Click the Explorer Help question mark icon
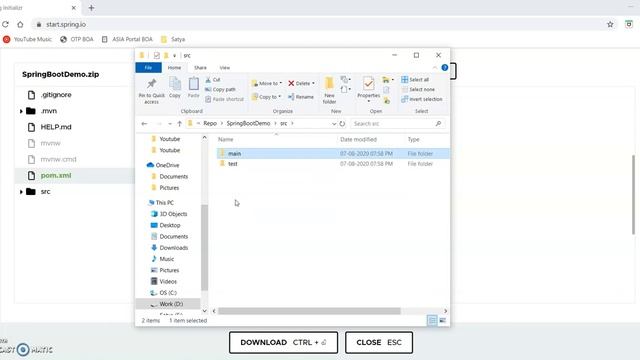 point(444,68)
